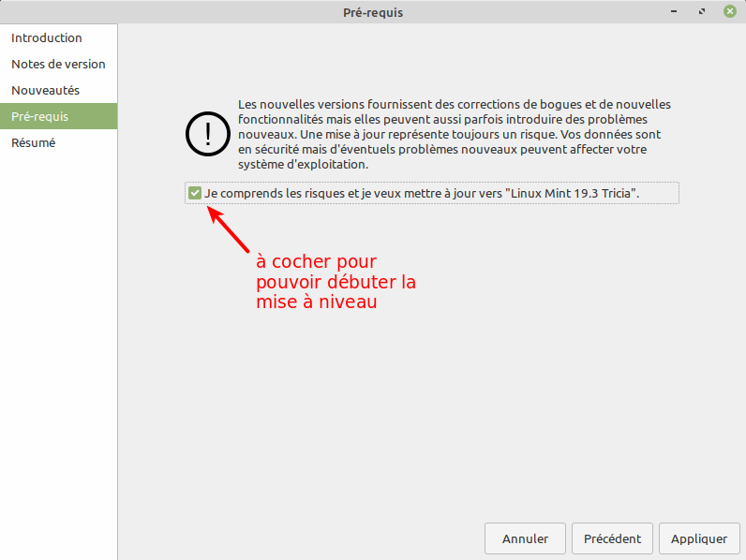Untick the green risk-acknowledgement checkbox
This screenshot has width=746, height=560.
click(195, 193)
